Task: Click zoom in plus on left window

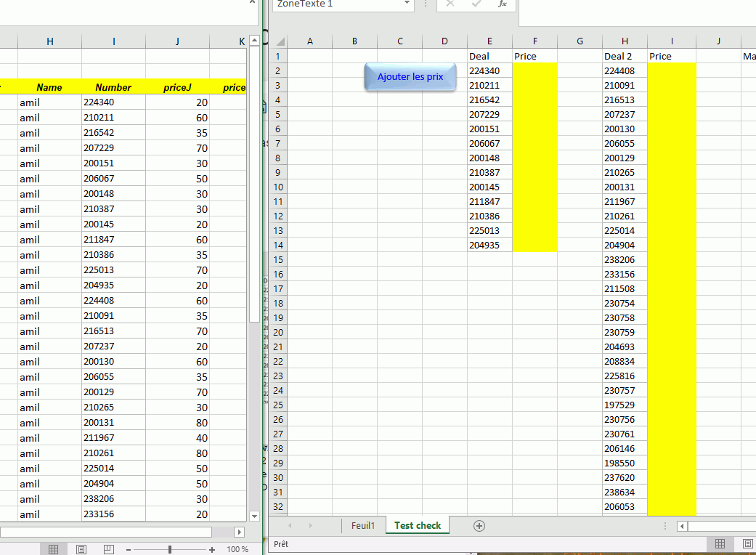Action: 212,550
